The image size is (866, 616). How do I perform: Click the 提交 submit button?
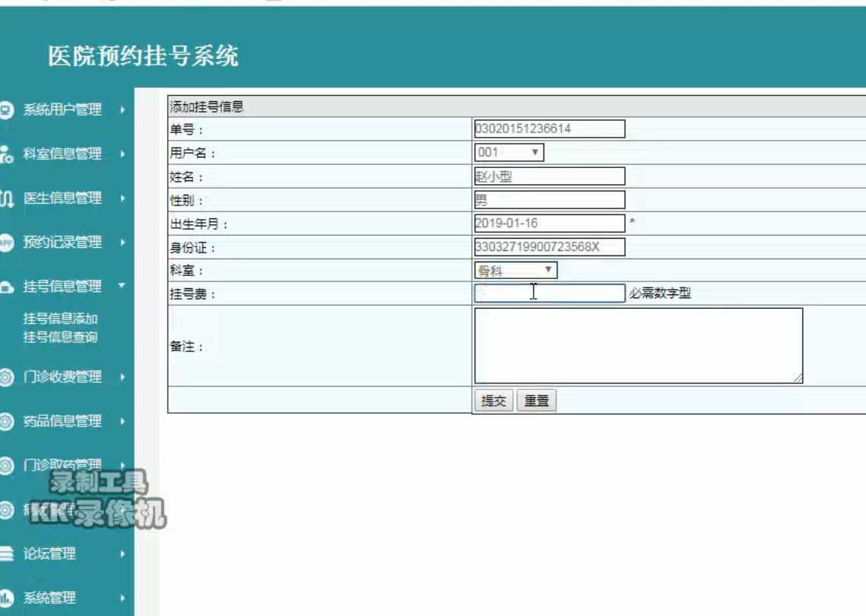point(493,401)
